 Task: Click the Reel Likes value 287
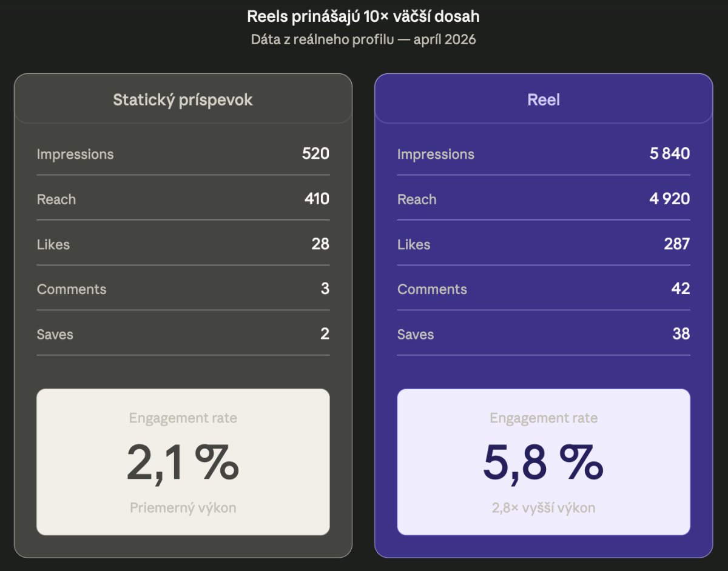pyautogui.click(x=676, y=244)
